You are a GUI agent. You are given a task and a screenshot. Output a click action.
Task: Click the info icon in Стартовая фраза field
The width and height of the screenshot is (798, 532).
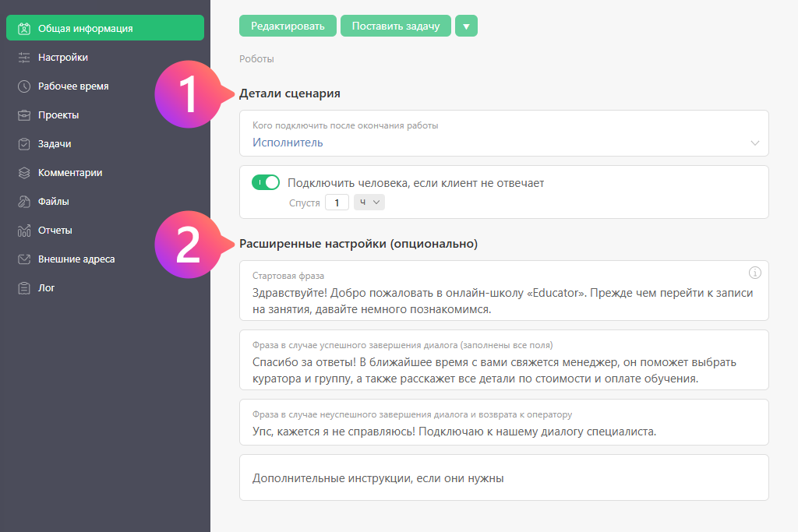click(754, 273)
